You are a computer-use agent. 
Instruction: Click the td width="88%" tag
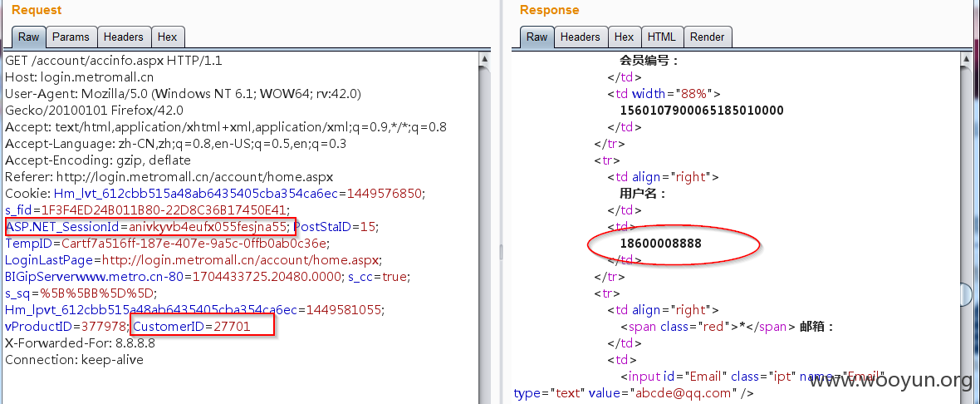(x=664, y=94)
